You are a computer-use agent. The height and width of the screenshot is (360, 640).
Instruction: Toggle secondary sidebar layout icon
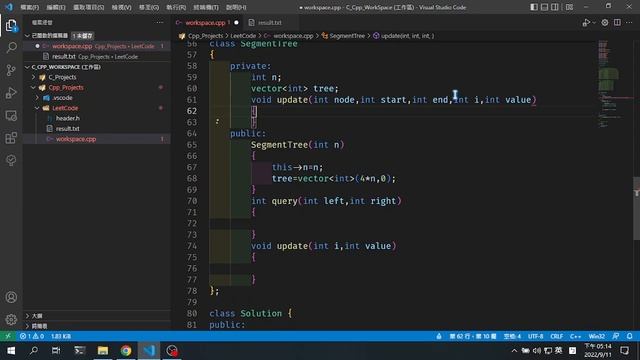pos(555,7)
